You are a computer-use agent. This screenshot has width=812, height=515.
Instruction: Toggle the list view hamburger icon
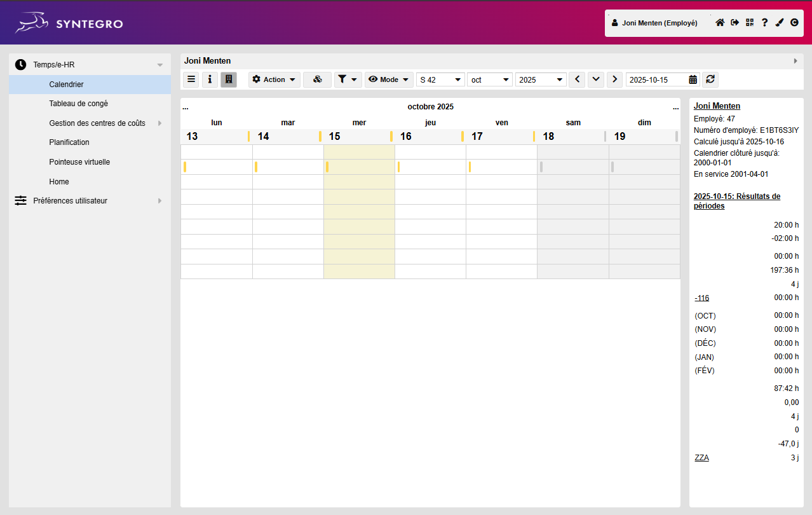tap(191, 79)
